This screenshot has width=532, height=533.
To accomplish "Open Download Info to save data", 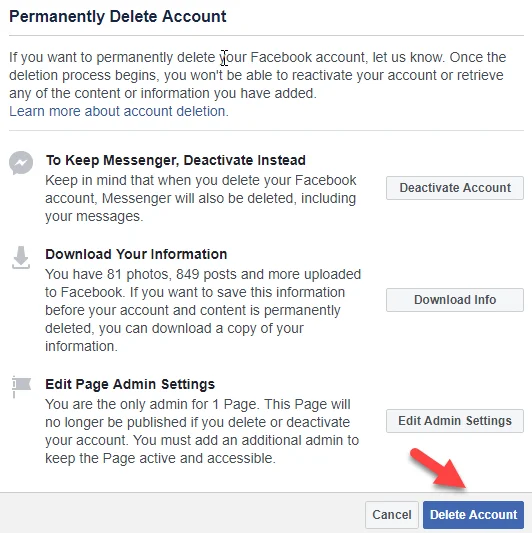I will (x=455, y=300).
